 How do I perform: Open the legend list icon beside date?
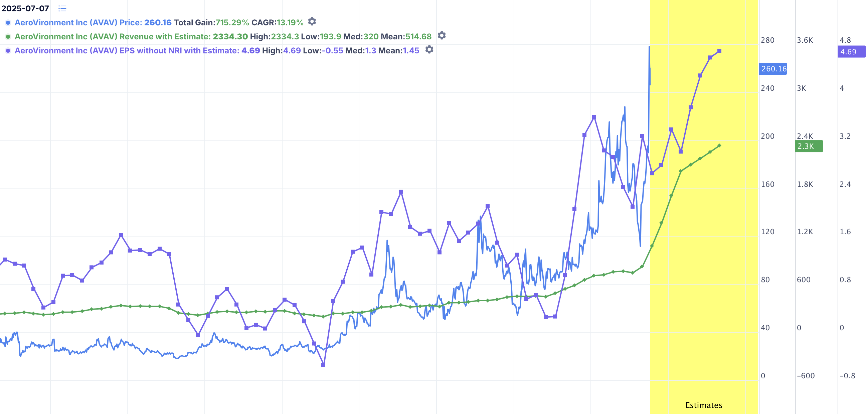click(62, 8)
